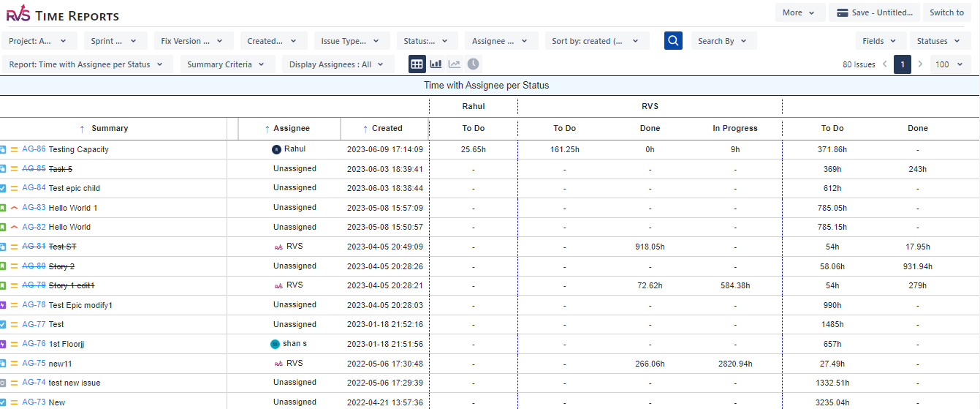
Task: Open issue link AG-85
Action: point(34,169)
